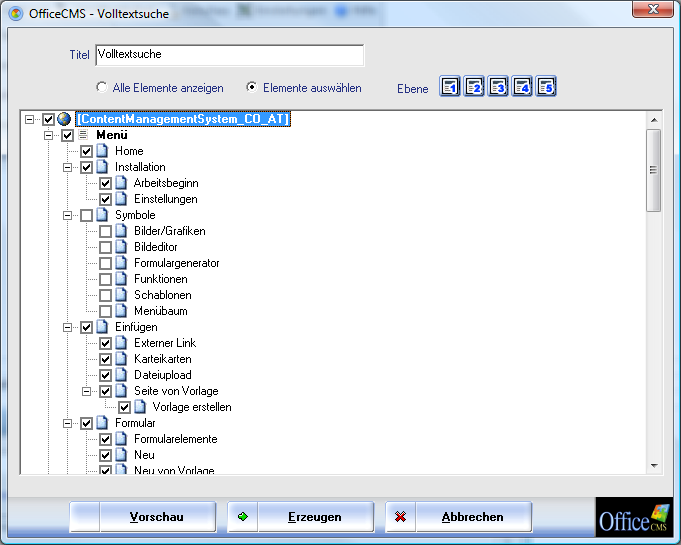The height and width of the screenshot is (545, 681).
Task: Click the vertical scrollbar thumb
Action: coord(654,170)
